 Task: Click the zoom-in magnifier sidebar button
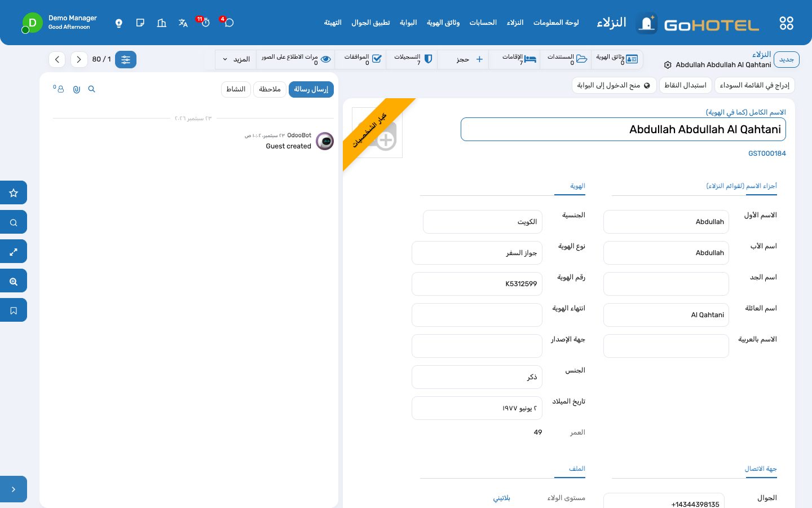[14, 281]
